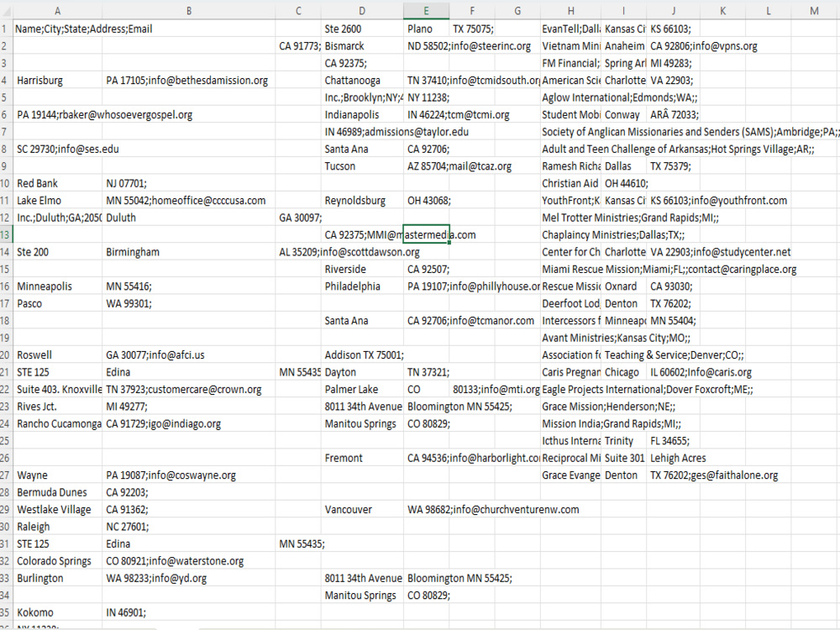
Task: Select column D header
Action: click(362, 11)
